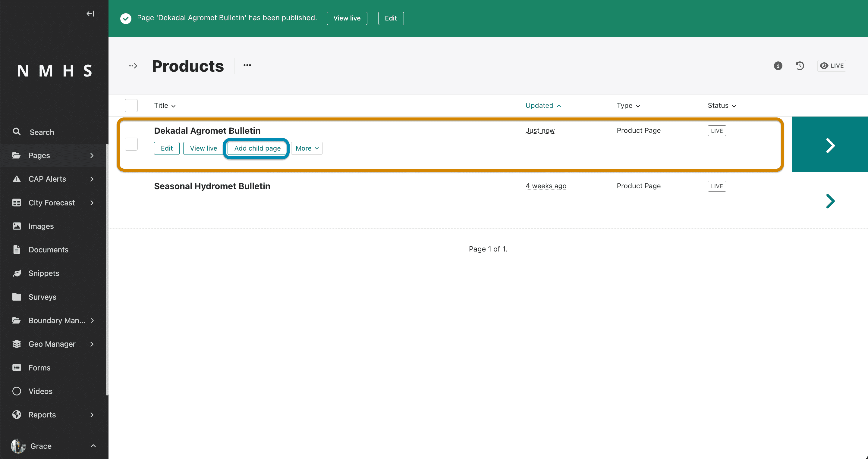868x459 pixels.
Task: Sort the list by Updated column
Action: coord(543,105)
